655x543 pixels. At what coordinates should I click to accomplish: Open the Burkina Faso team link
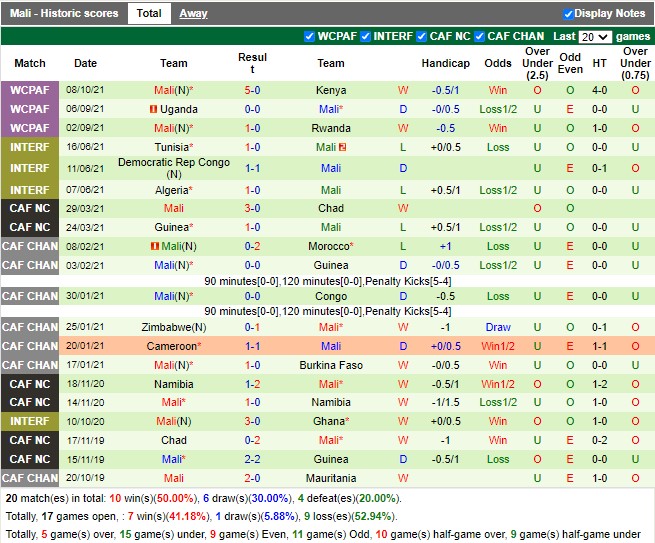tap(331, 365)
